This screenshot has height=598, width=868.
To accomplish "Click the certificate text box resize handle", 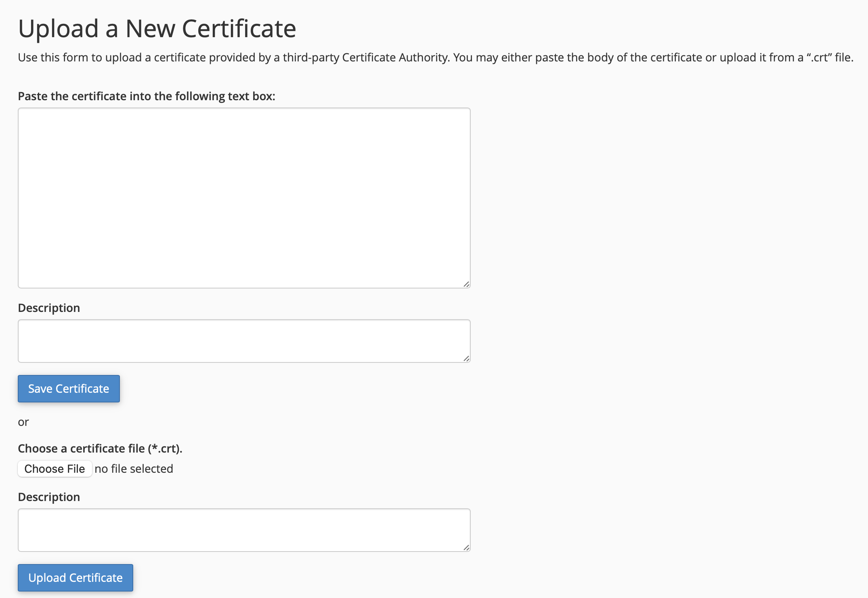I will (x=466, y=284).
